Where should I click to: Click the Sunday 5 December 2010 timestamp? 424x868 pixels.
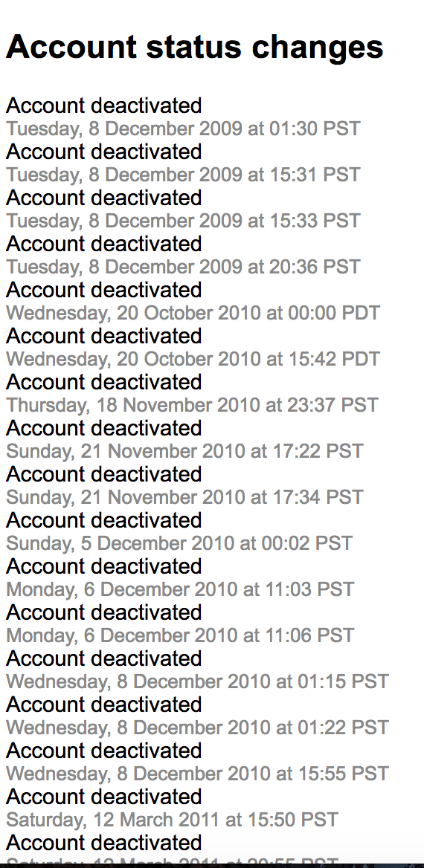(179, 543)
